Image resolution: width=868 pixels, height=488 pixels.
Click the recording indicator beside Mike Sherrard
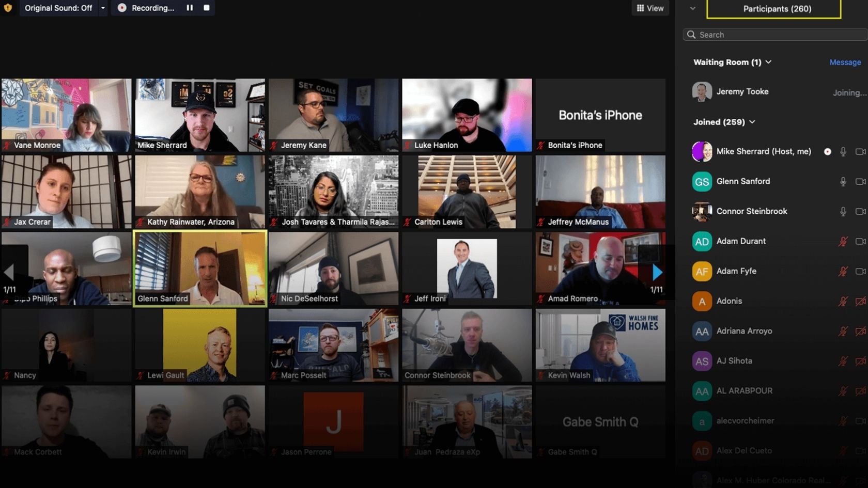[828, 152]
